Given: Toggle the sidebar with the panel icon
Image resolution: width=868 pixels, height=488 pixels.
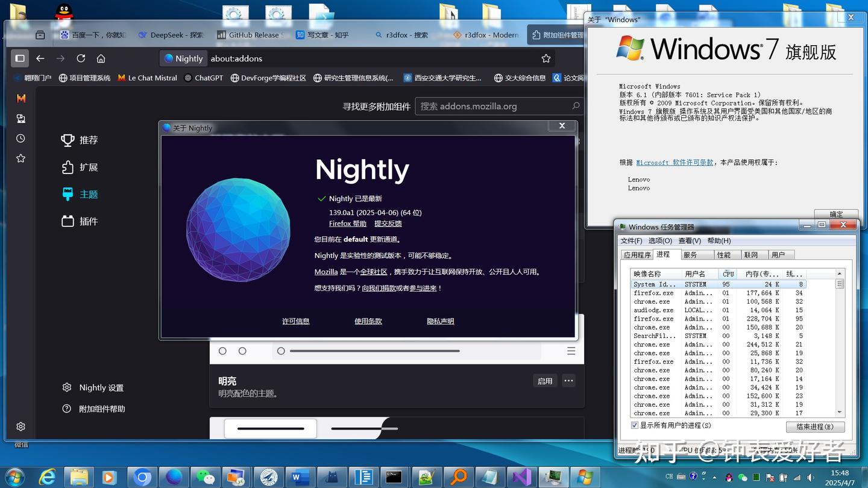Looking at the screenshot, I should coord(19,58).
